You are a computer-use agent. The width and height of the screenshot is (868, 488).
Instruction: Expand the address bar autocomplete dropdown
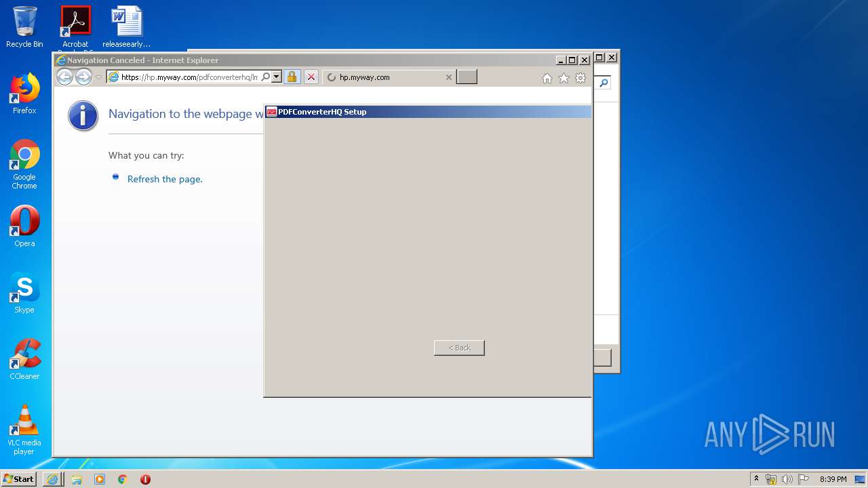277,77
